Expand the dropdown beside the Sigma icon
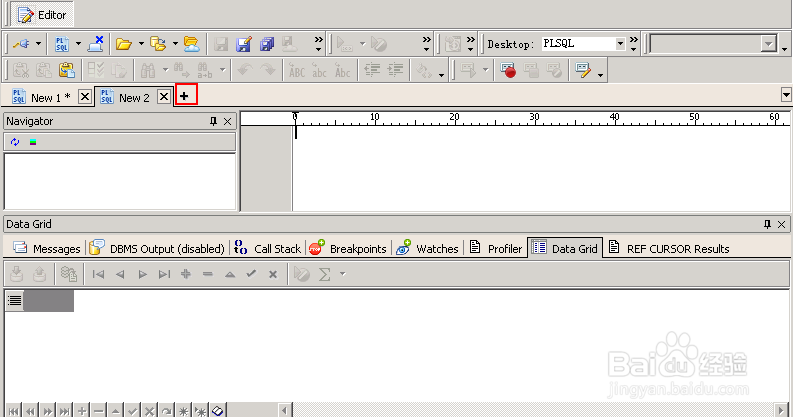 pyautogui.click(x=342, y=274)
